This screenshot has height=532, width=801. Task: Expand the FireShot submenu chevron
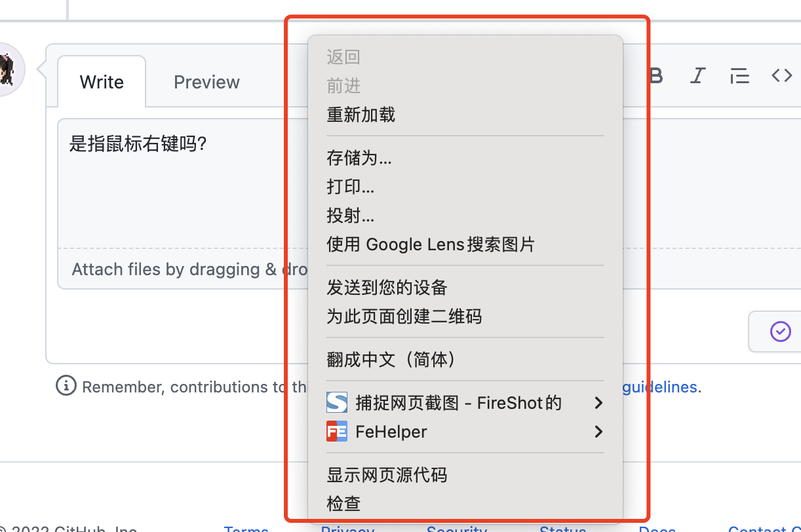coord(598,403)
